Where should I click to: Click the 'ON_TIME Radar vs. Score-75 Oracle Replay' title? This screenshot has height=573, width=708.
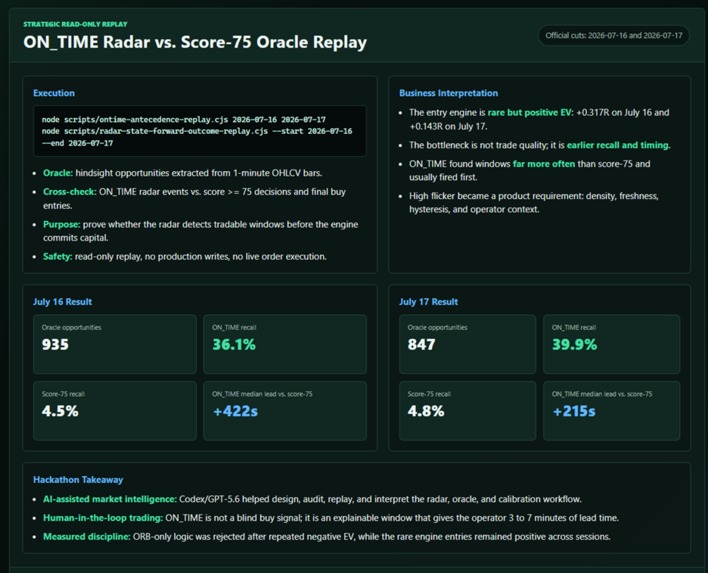click(195, 42)
